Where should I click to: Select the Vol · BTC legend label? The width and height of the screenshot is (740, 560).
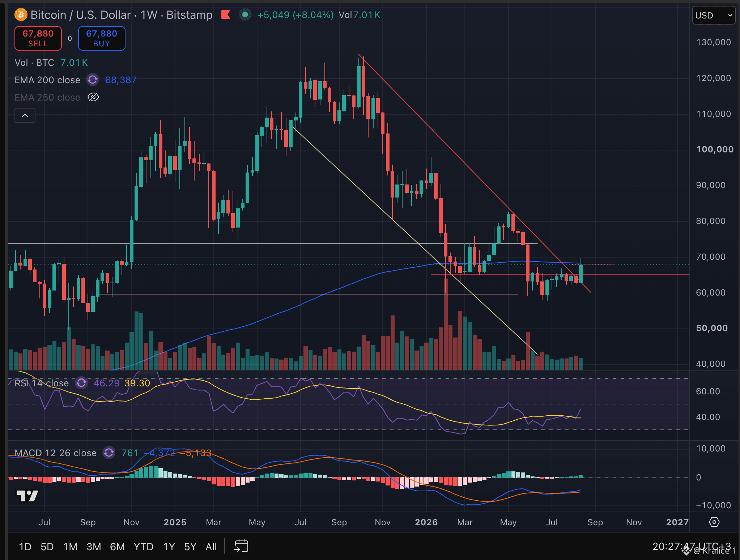[x=34, y=63]
